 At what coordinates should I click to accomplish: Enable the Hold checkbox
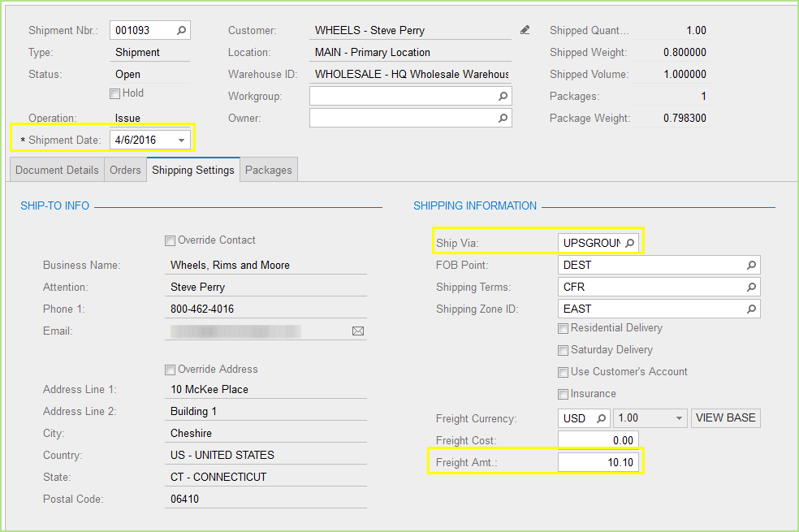(x=114, y=93)
